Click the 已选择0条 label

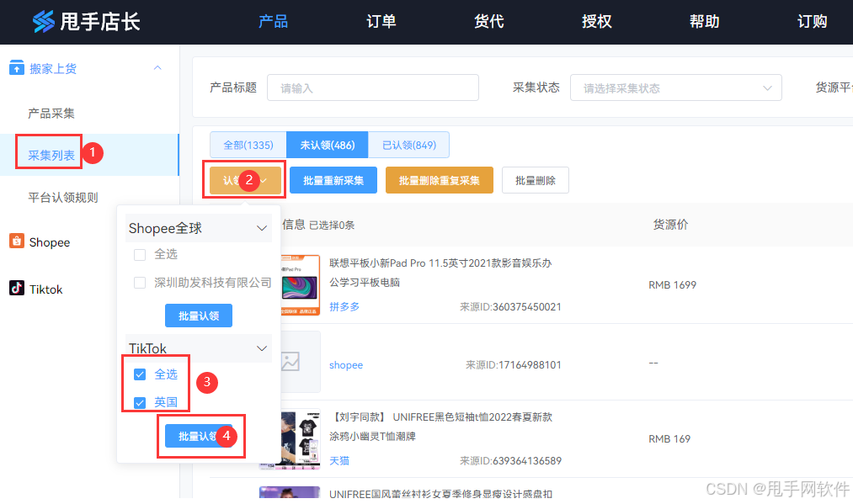click(331, 225)
